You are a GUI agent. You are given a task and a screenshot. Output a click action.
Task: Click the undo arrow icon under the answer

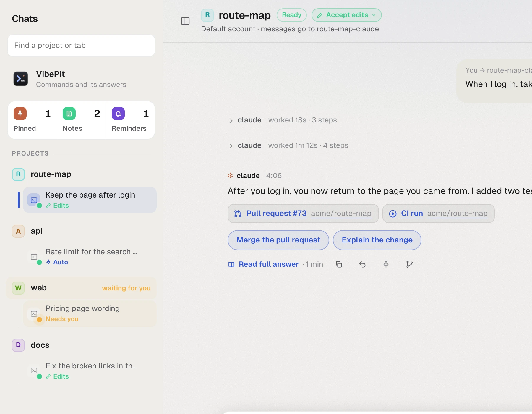[362, 264]
